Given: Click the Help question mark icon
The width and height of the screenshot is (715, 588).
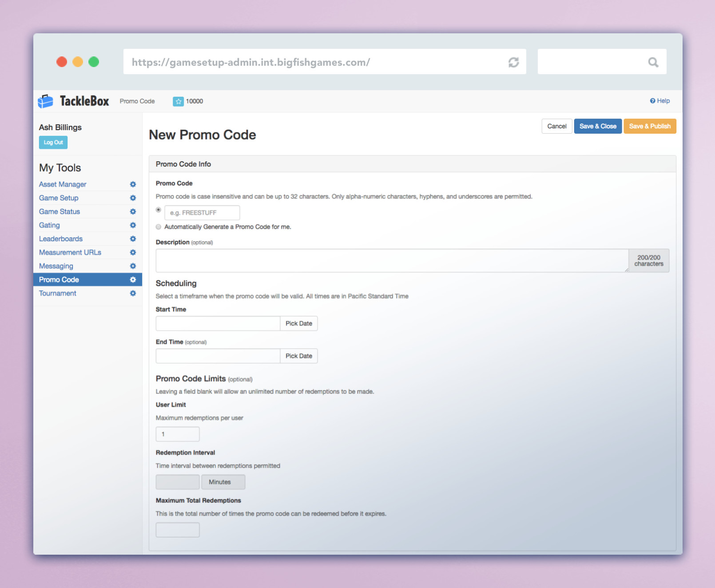Looking at the screenshot, I should pyautogui.click(x=652, y=101).
